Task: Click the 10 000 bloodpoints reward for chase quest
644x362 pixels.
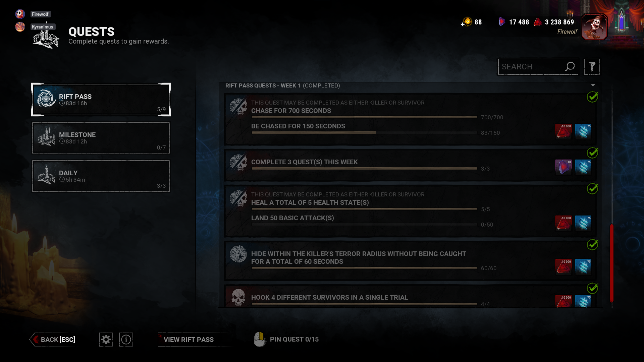Action: [563, 131]
